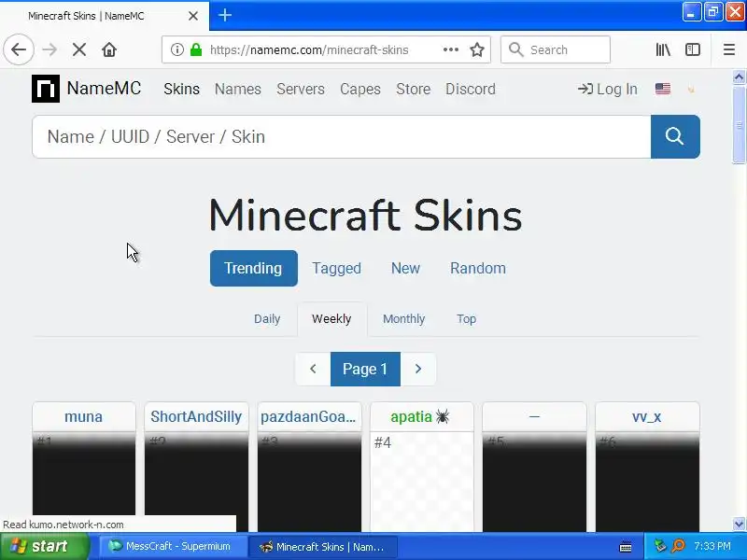Bookmark this page with the star icon
The image size is (747, 560).
[x=477, y=49]
